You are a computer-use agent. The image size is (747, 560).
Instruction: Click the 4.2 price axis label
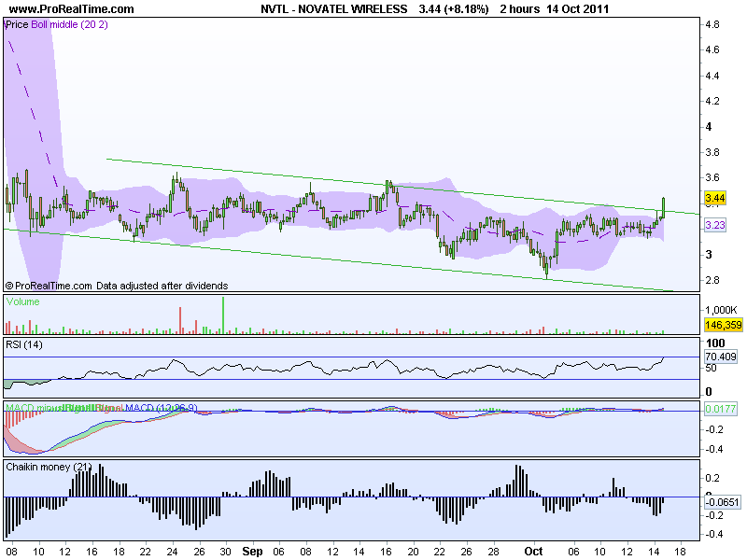coord(712,101)
